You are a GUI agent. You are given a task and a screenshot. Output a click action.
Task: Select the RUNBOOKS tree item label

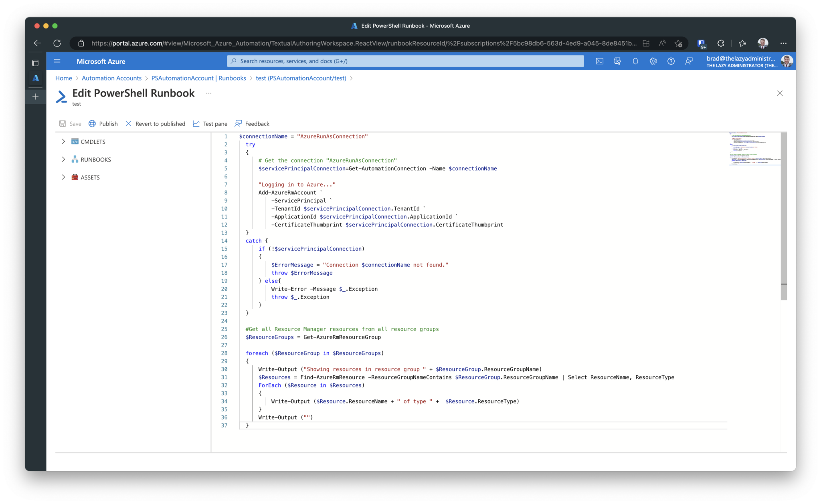(x=96, y=159)
